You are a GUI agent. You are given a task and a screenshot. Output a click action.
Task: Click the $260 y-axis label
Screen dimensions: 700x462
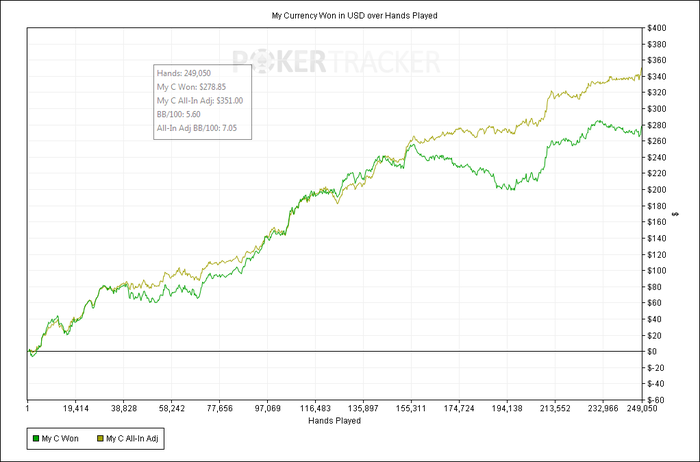[x=657, y=141]
